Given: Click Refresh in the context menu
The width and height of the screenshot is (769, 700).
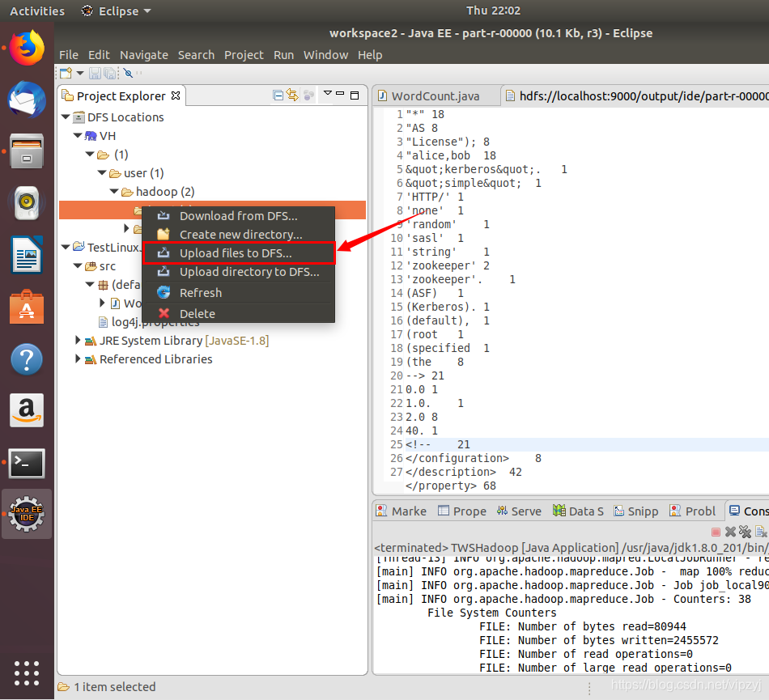Looking at the screenshot, I should click(238, 293).
